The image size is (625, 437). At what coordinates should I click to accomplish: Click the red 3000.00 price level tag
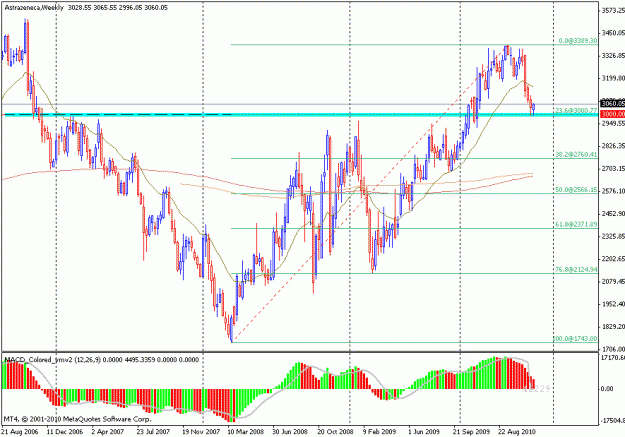[x=613, y=114]
